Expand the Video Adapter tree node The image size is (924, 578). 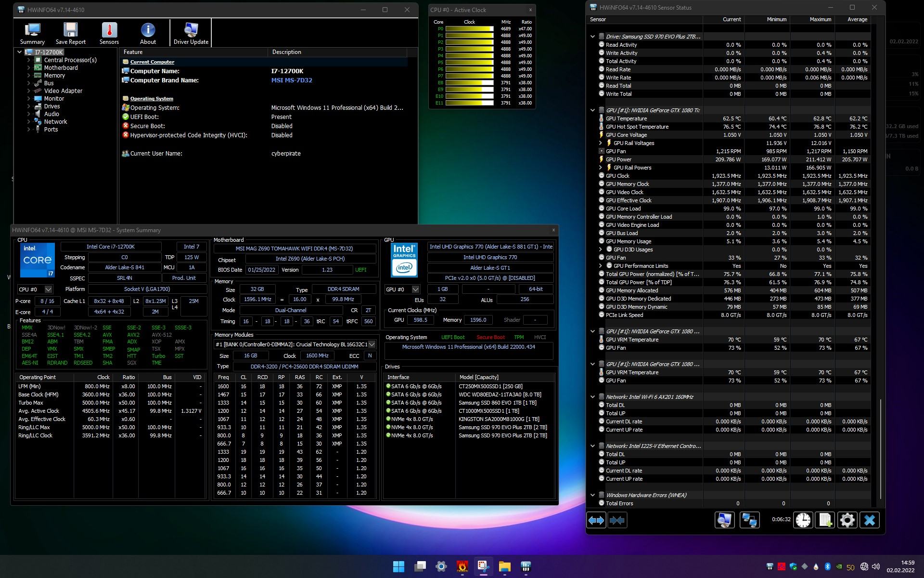click(x=28, y=91)
